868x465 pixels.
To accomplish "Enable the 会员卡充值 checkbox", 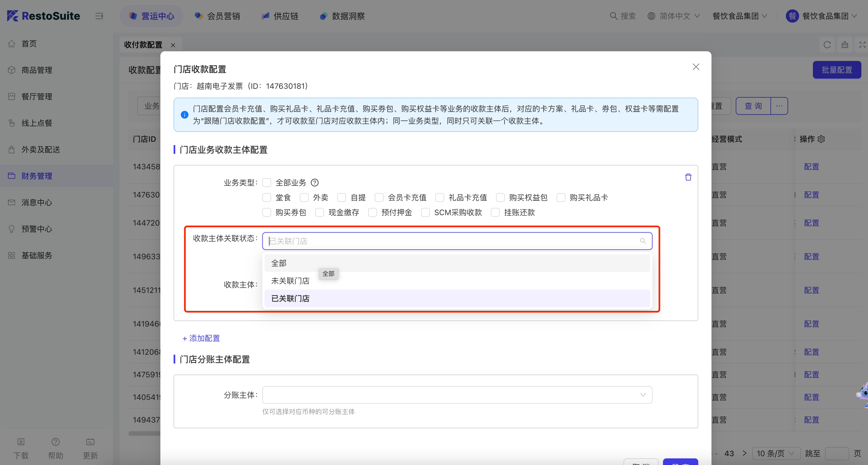I will tap(379, 197).
